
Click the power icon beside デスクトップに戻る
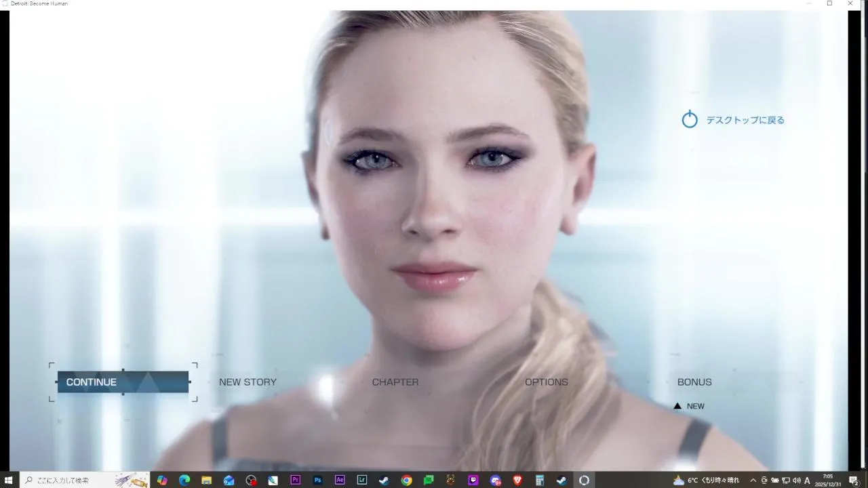pos(690,120)
